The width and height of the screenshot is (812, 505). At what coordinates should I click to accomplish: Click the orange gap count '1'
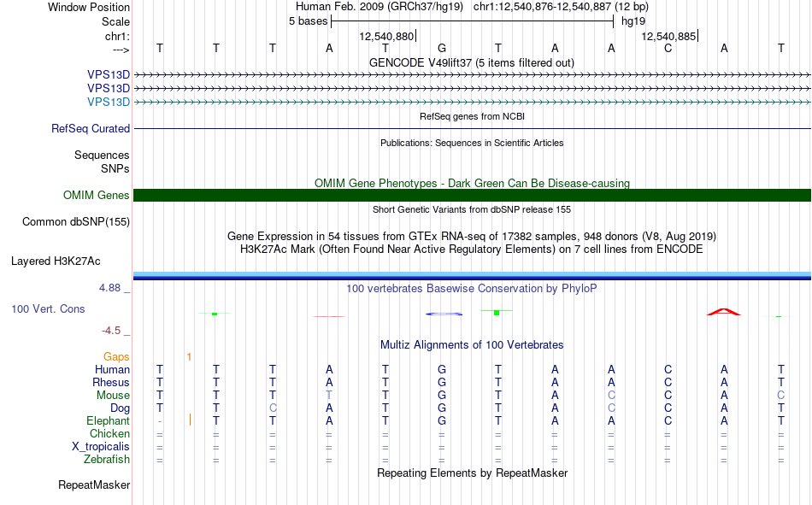pyautogui.click(x=189, y=357)
